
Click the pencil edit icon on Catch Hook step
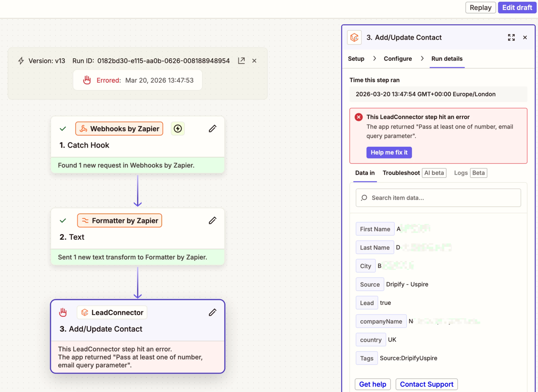click(212, 128)
